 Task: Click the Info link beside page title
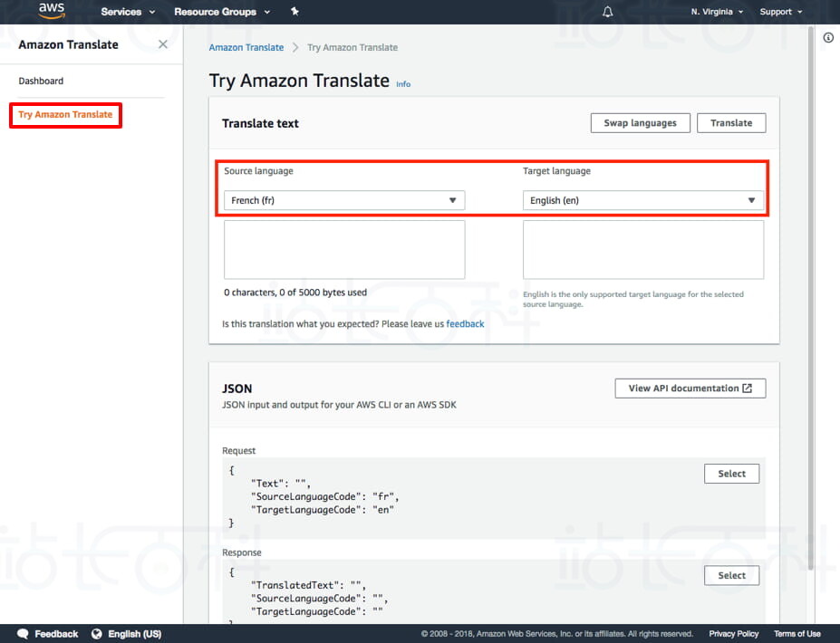pyautogui.click(x=403, y=84)
